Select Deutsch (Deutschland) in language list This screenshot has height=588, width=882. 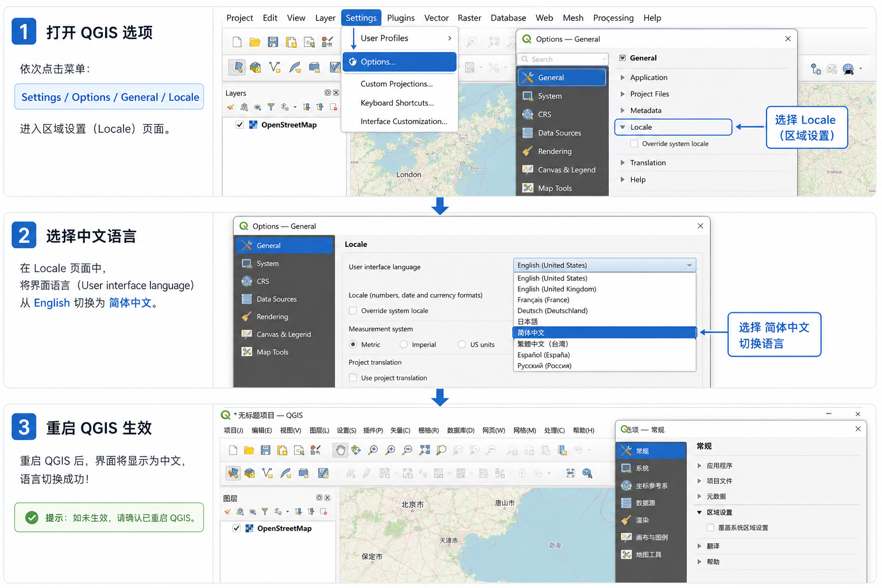click(x=605, y=311)
